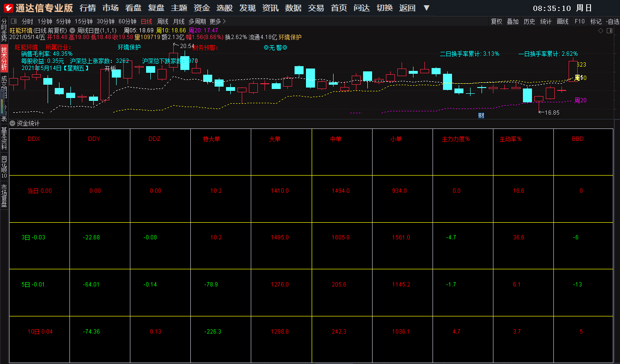This screenshot has width=620, height=364.
Task: Click the panel layout icon before 分时
Action: (x=13, y=21)
